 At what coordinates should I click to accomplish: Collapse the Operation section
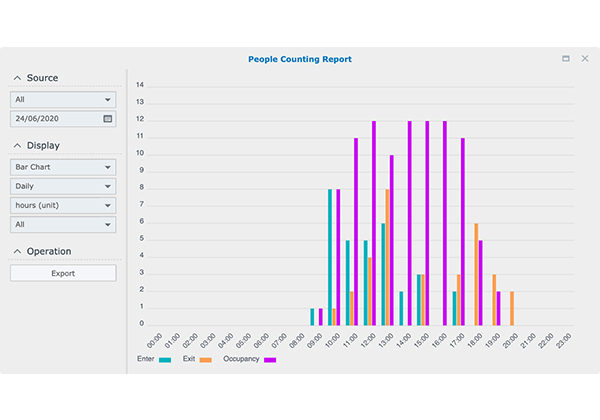coord(17,251)
